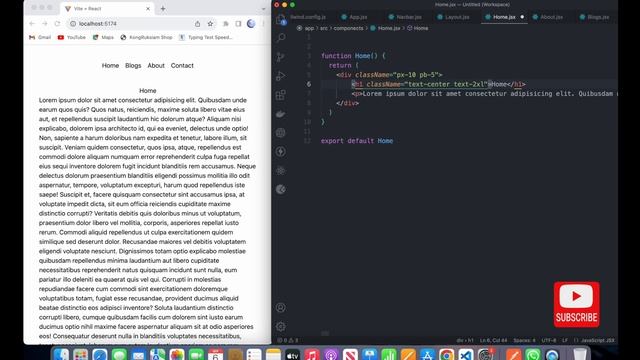Open WhatsApp from the Dock
The height and width of the screenshot is (360, 640).
[533, 355]
